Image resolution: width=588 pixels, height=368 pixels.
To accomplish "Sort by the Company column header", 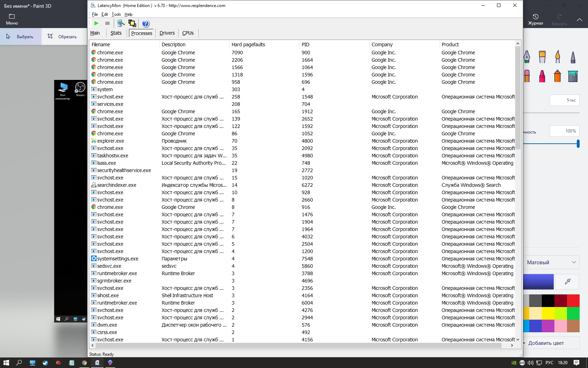I will 405,45.
